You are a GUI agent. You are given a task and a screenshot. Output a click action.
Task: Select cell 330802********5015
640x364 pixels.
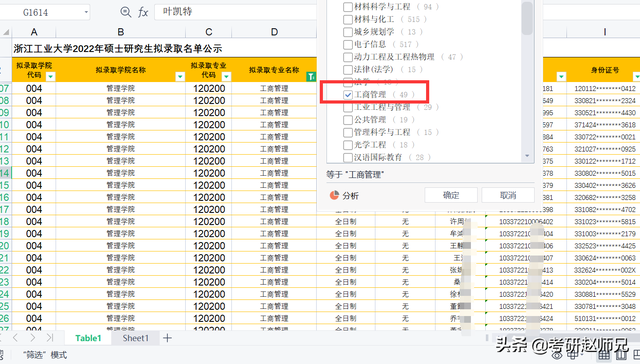tap(605, 173)
